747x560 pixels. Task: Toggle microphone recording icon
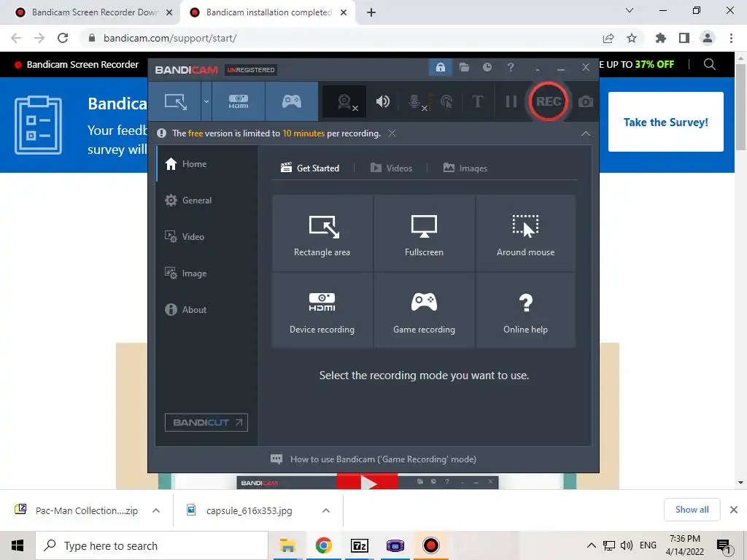[x=415, y=101]
